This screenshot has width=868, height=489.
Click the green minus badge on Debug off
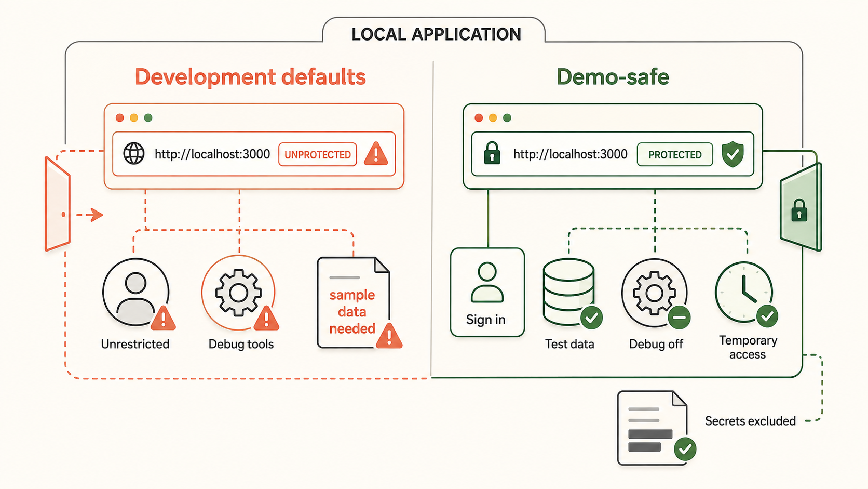coord(679,317)
